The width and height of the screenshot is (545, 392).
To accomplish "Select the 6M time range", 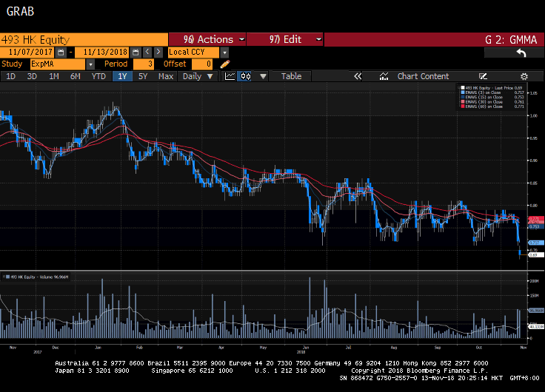I will pyautogui.click(x=76, y=76).
